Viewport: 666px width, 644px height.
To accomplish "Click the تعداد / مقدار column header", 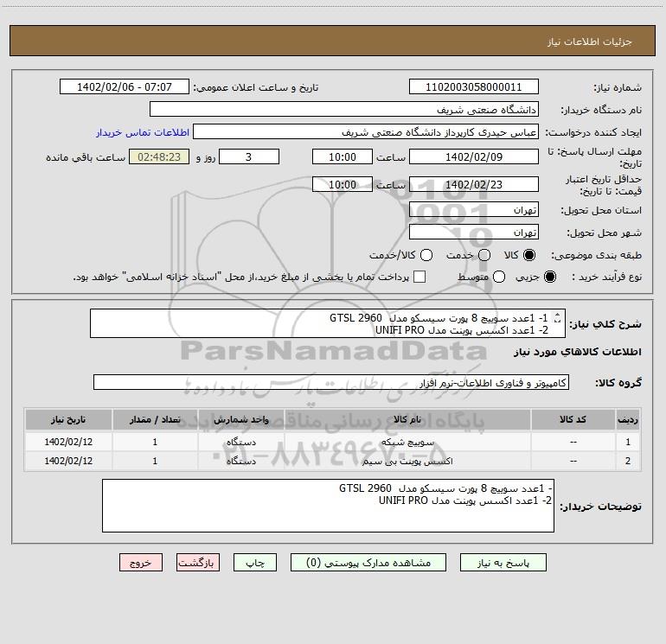I will click(155, 419).
